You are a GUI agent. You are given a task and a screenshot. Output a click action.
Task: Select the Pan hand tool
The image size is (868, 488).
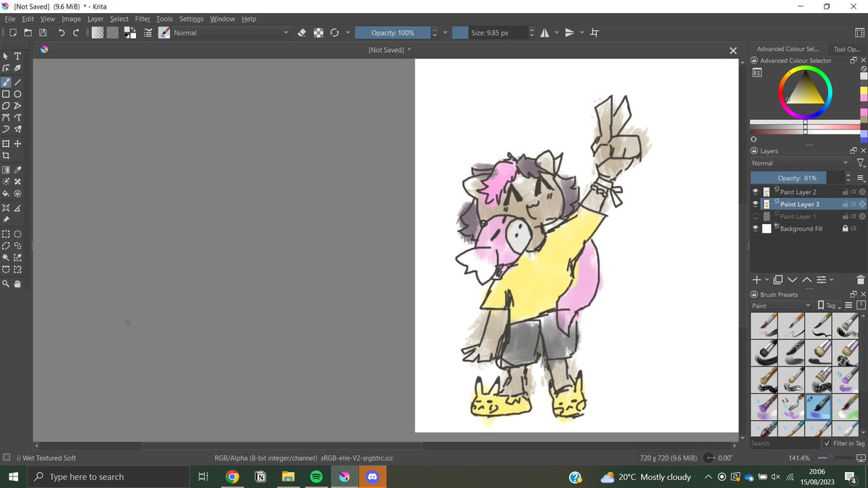click(x=18, y=284)
